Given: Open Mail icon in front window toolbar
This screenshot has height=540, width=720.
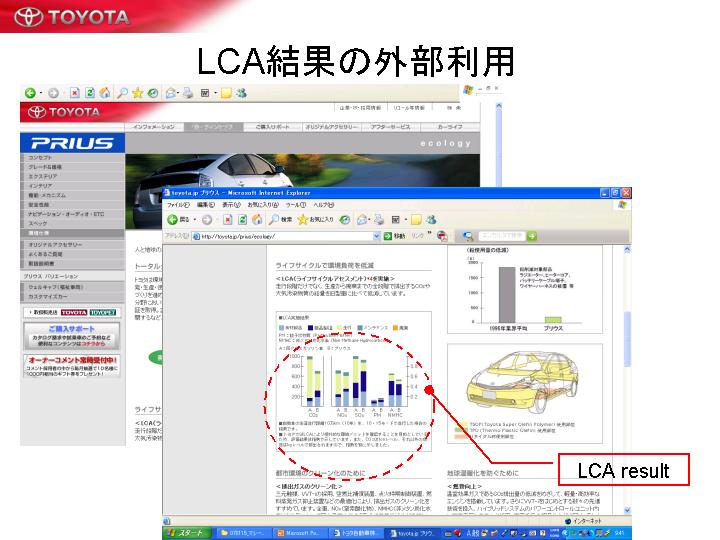Looking at the screenshot, I should pos(362,220).
